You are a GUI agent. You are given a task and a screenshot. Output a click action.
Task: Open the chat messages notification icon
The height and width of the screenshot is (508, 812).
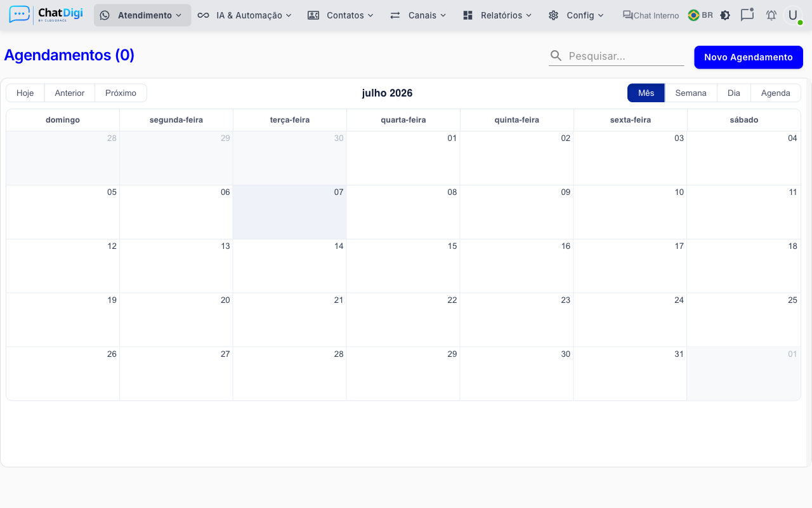pos(747,15)
